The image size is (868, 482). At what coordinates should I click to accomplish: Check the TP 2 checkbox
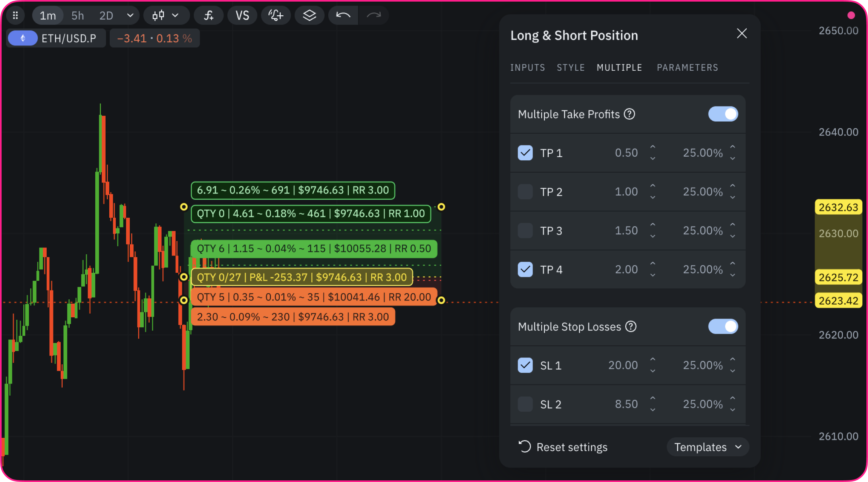(x=525, y=192)
